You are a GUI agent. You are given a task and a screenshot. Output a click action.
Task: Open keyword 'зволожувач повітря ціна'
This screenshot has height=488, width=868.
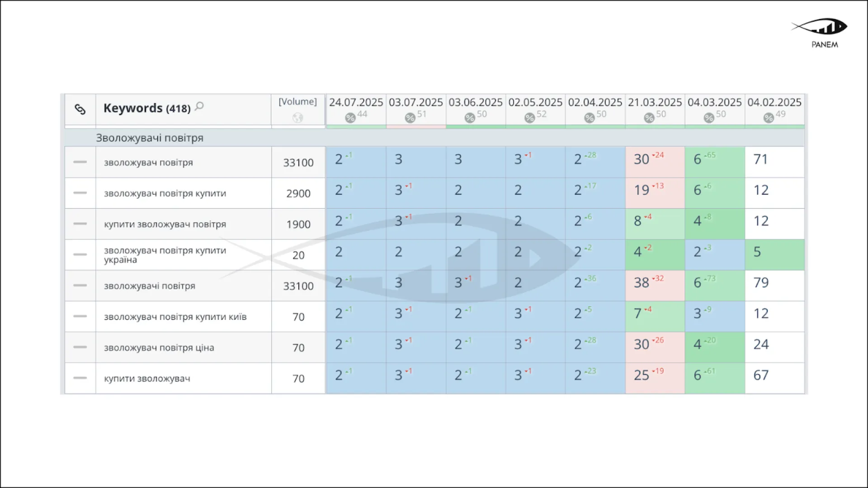(159, 347)
